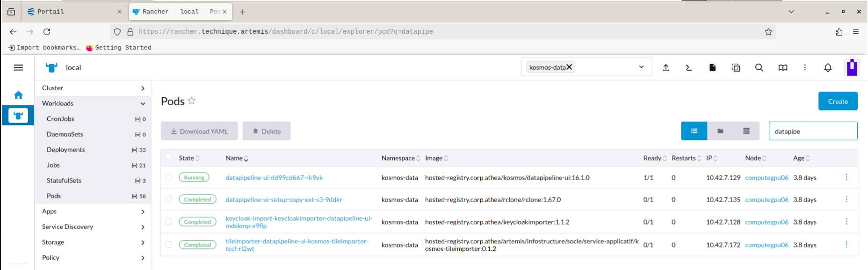This screenshot has width=868, height=270.
Task: Open header three-dot more menu
Action: tap(805, 68)
